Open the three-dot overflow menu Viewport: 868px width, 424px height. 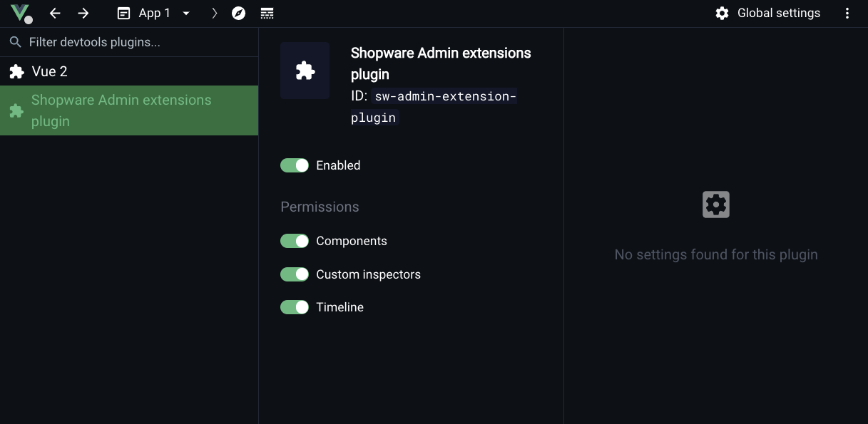(847, 13)
